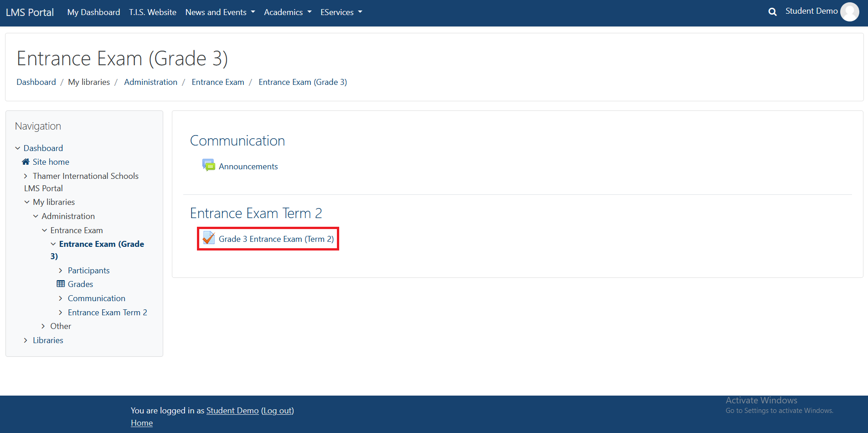
Task: Open T.I.S. Website link in top bar
Action: click(x=153, y=12)
